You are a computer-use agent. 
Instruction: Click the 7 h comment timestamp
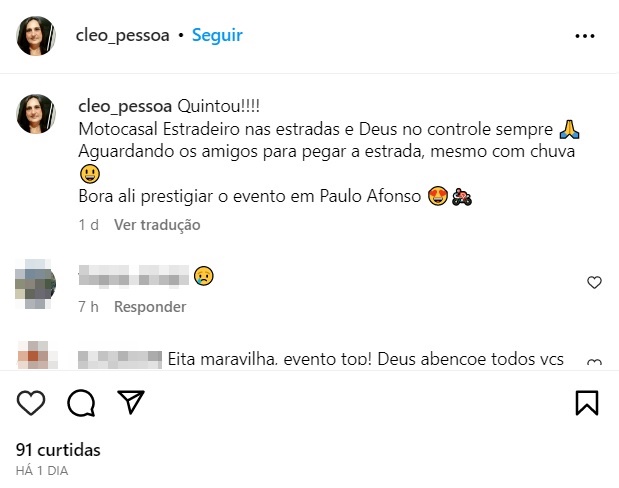[88, 307]
